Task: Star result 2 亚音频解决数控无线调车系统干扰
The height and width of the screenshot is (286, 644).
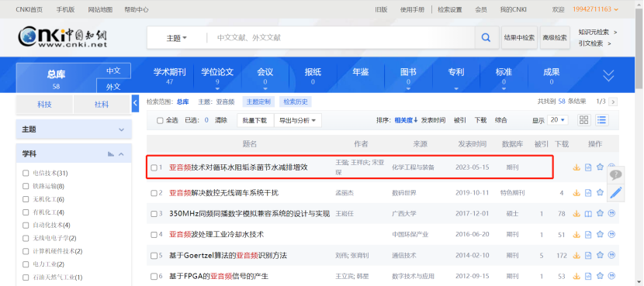Action: click(600, 192)
